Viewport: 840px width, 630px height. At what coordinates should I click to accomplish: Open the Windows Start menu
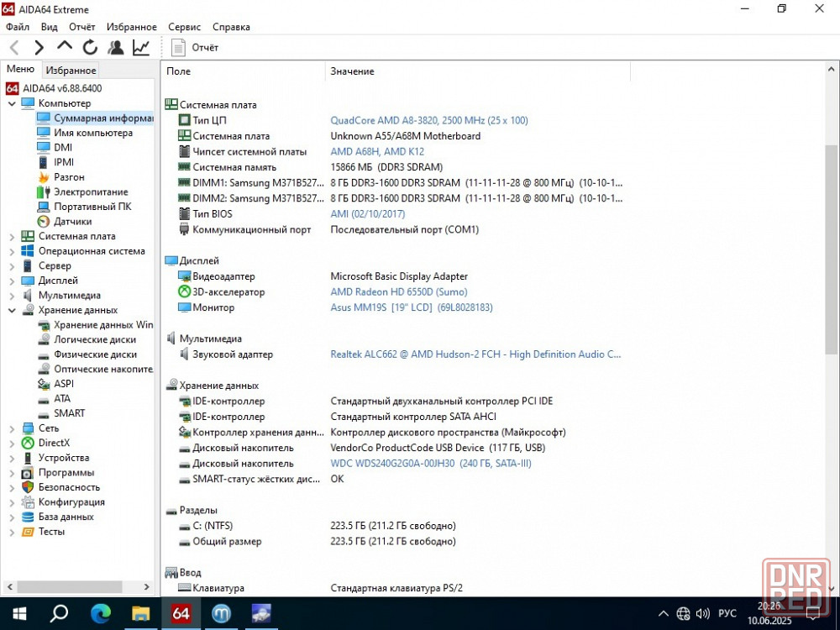[x=19, y=613]
